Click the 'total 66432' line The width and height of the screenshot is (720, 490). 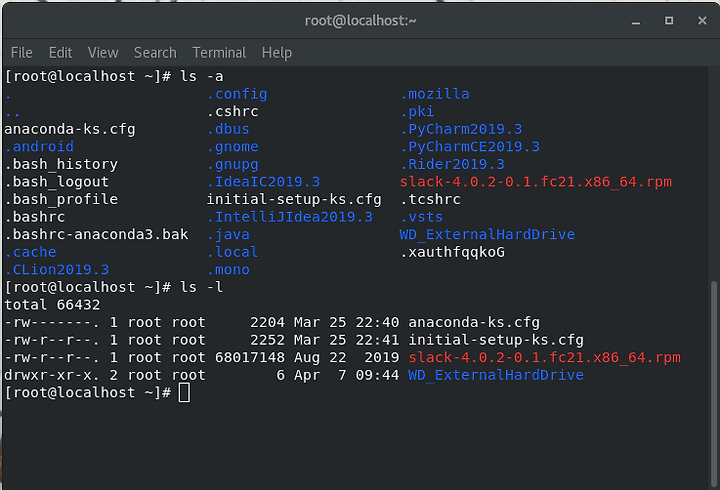point(52,305)
